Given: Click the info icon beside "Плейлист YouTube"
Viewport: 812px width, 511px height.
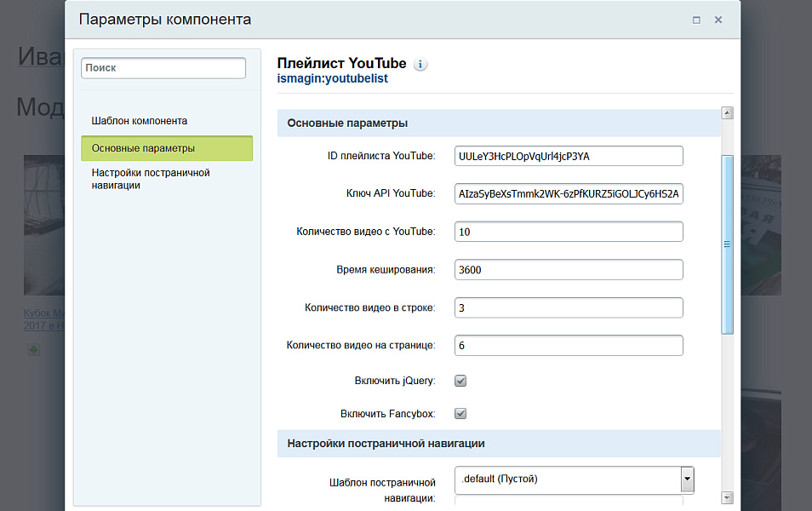Looking at the screenshot, I should tap(420, 63).
